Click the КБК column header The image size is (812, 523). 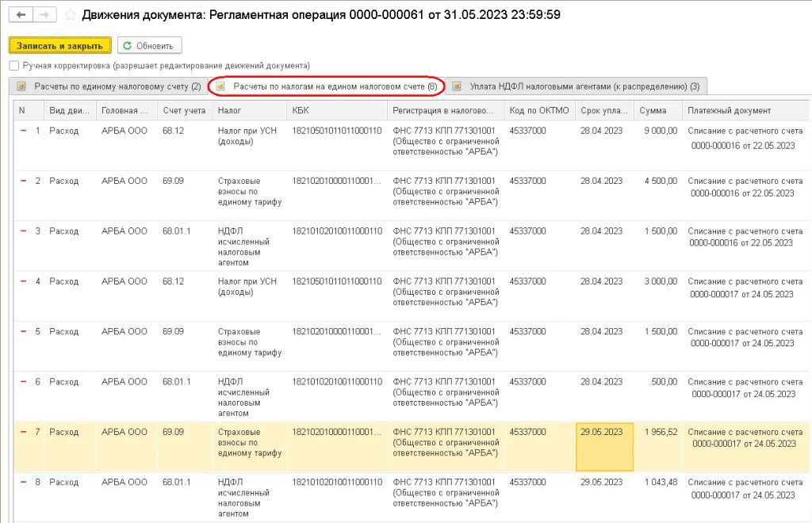click(x=336, y=110)
